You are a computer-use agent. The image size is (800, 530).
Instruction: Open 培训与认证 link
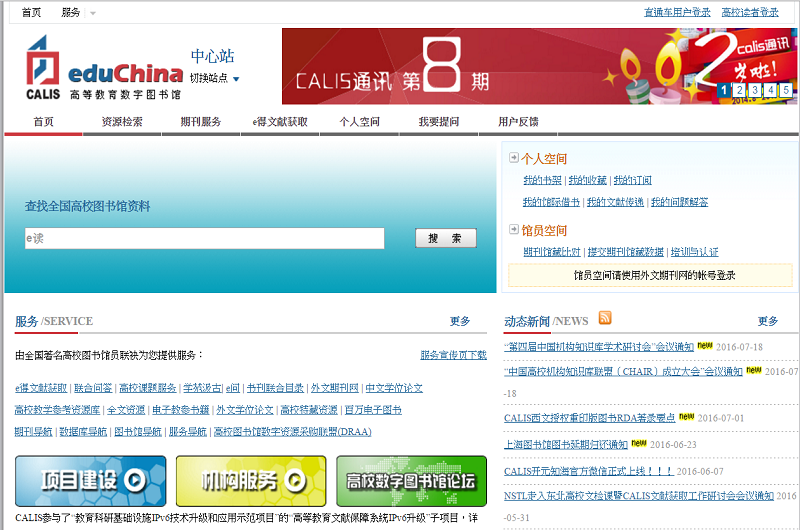coord(694,251)
